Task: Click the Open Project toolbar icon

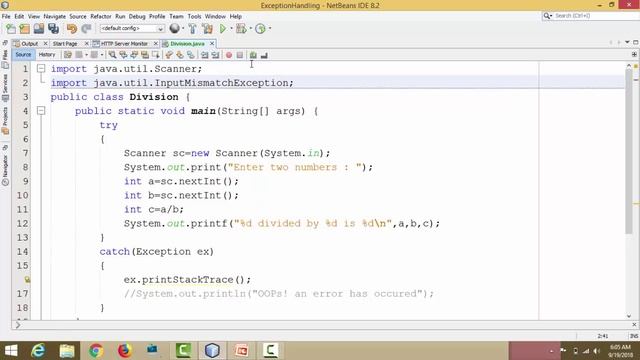Action: pos(39,29)
